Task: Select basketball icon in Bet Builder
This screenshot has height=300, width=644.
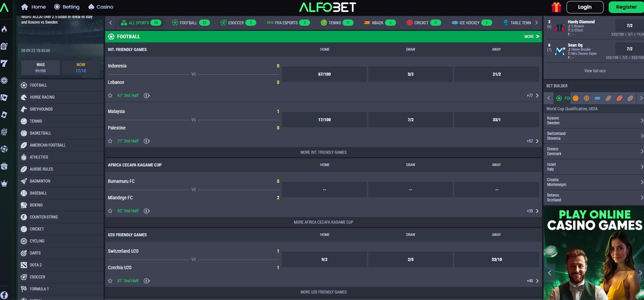Action: click(x=575, y=98)
